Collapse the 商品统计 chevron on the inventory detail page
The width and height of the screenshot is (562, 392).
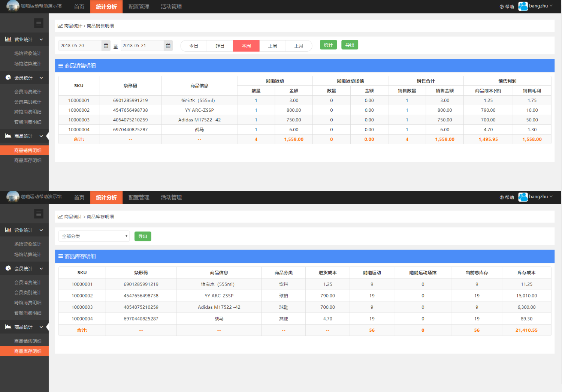pyautogui.click(x=41, y=327)
